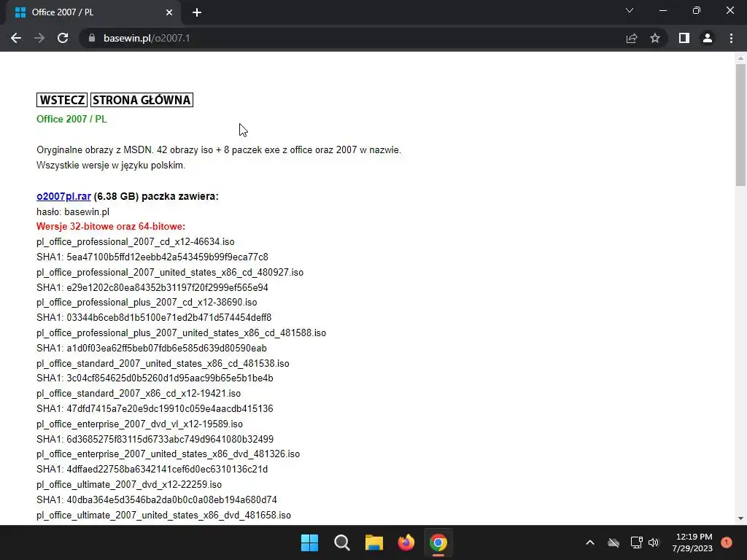Open the Chrome three-dot menu
Screen dimensions: 747x560
point(731,38)
